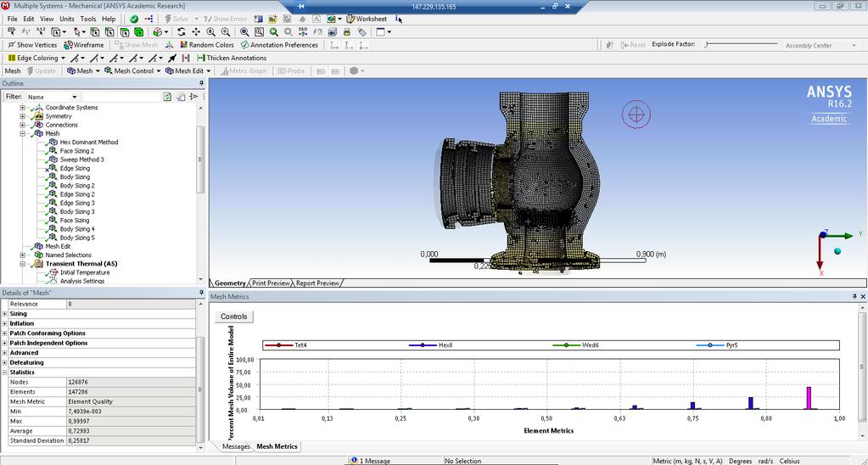Open the Tools menu

pyautogui.click(x=88, y=19)
